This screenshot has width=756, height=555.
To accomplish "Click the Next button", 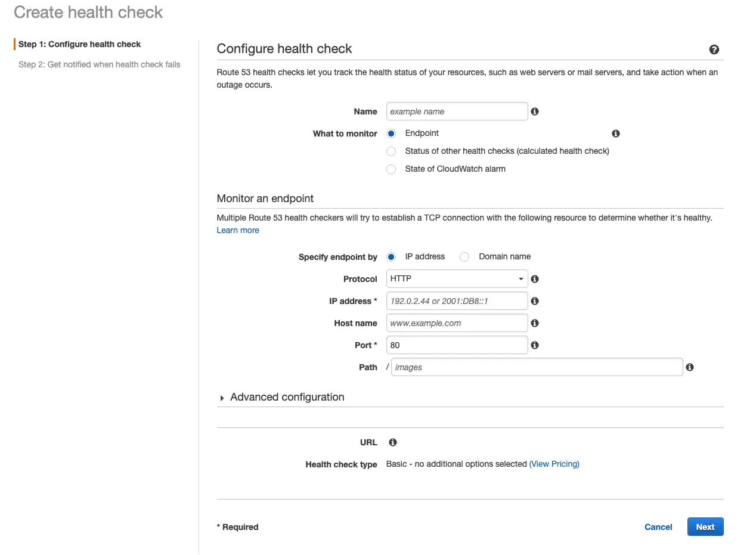I will (705, 527).
